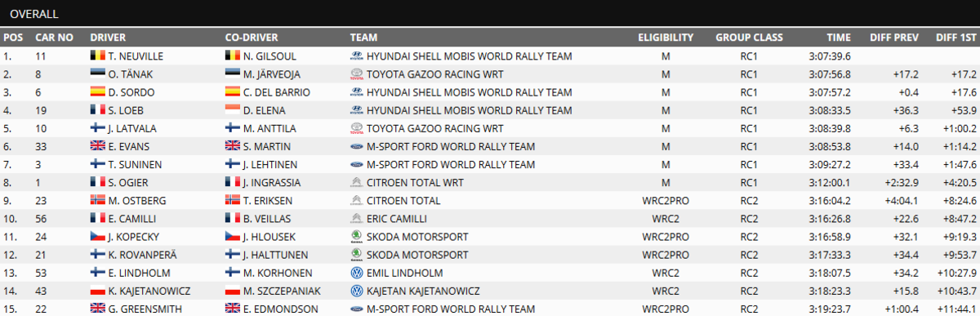Viewport: 980px width, 316px height.
Task: Click the Spanish flag beside D. Sordo
Action: [x=97, y=92]
